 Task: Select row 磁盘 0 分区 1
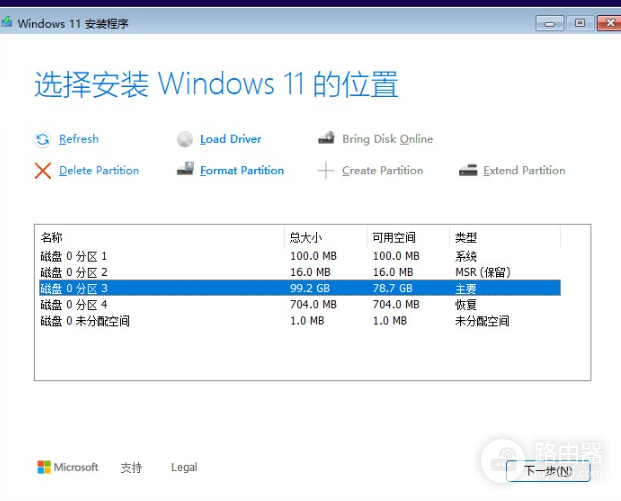pyautogui.click(x=300, y=256)
